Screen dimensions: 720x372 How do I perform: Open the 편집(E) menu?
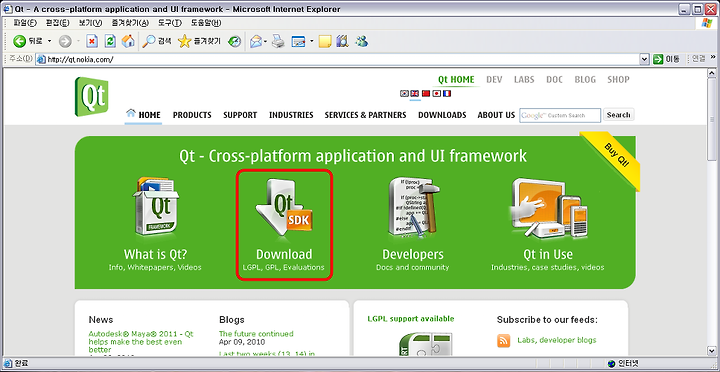[57, 23]
